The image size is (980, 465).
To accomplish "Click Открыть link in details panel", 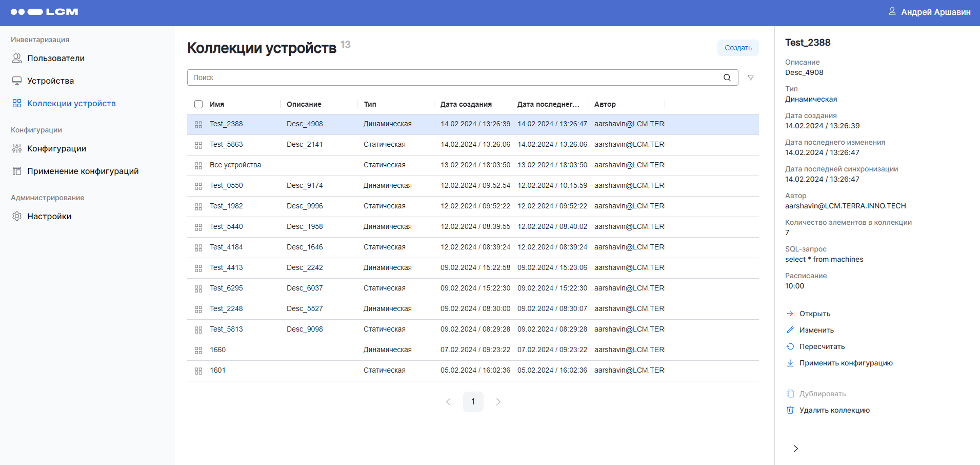I will point(814,314).
